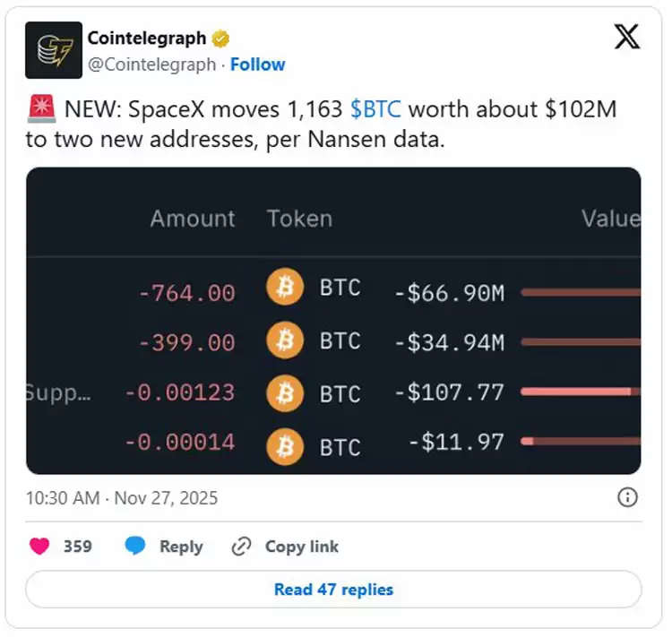Click the Cointelegraph profile avatar logo
This screenshot has height=637, width=672.
point(54,50)
